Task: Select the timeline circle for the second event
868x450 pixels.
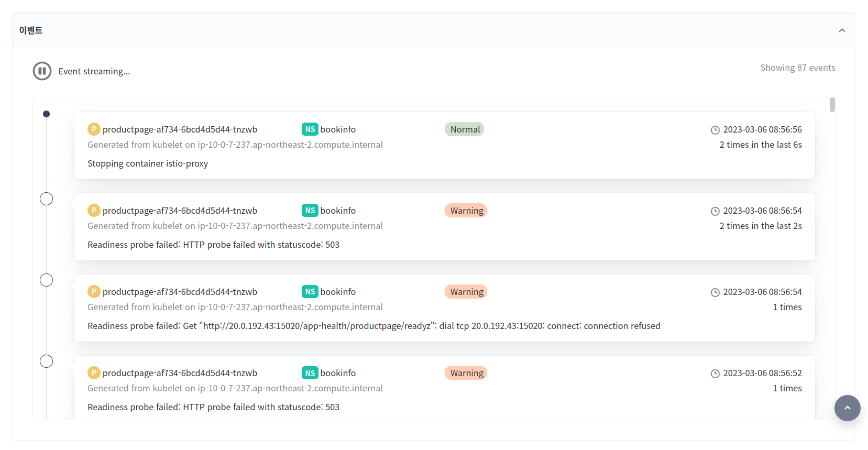Action: pyautogui.click(x=46, y=199)
